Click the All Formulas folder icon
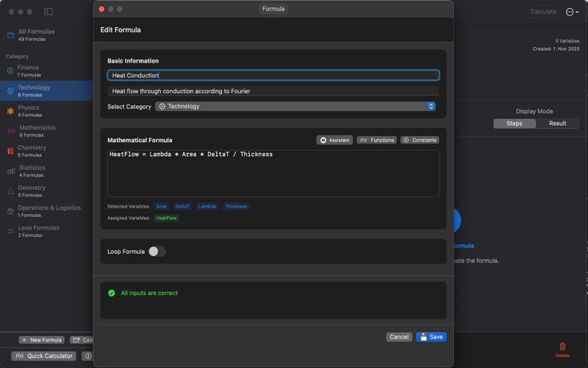Image resolution: width=588 pixels, height=368 pixels. click(x=11, y=35)
